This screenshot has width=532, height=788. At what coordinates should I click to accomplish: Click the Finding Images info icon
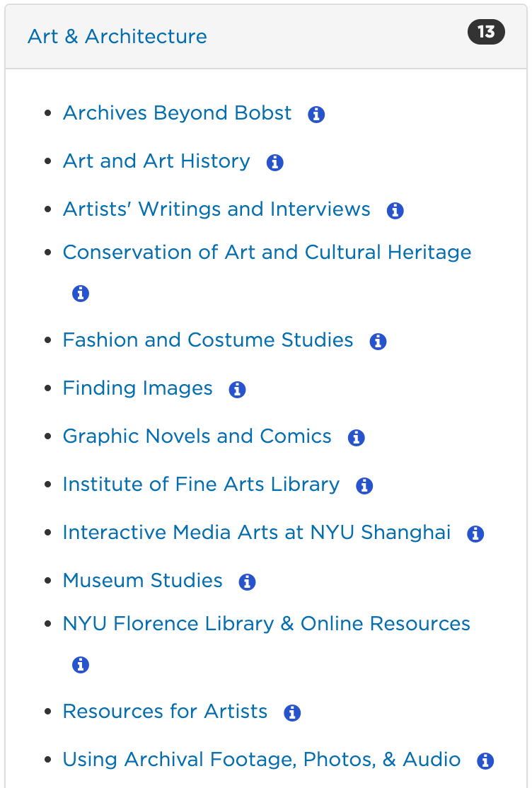pyautogui.click(x=237, y=390)
